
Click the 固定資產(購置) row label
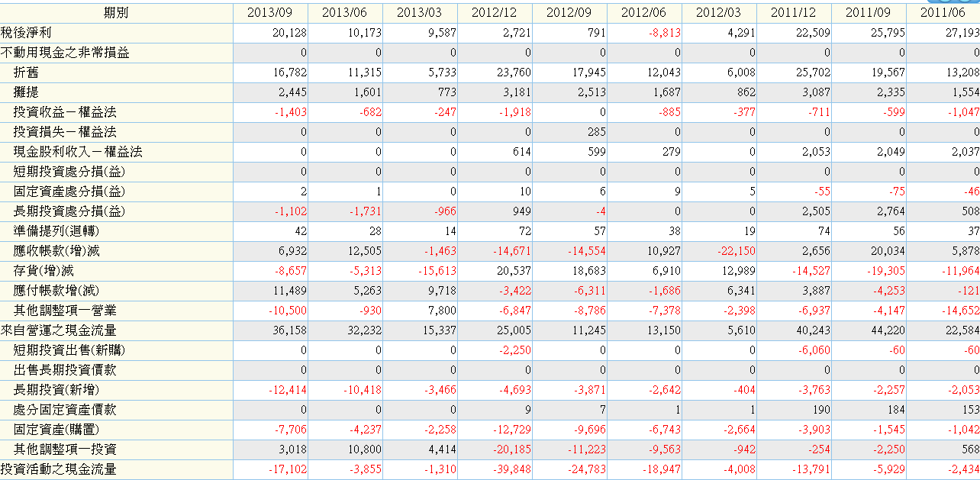point(56,430)
